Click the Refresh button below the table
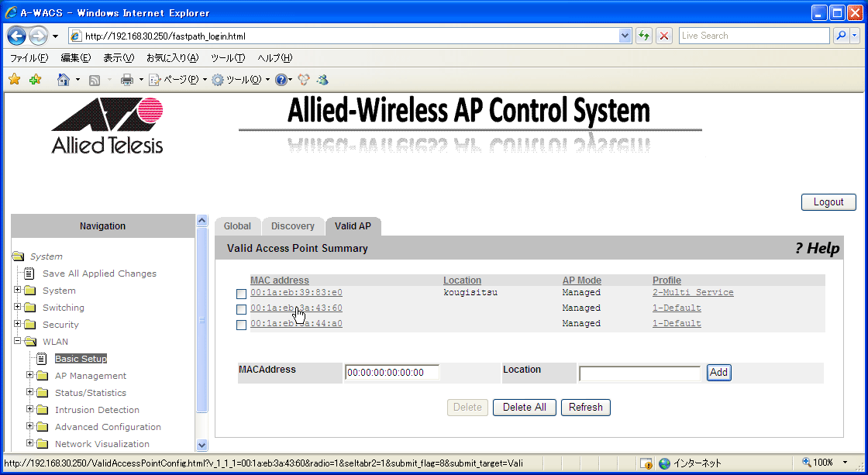This screenshot has width=868, height=475. click(585, 408)
